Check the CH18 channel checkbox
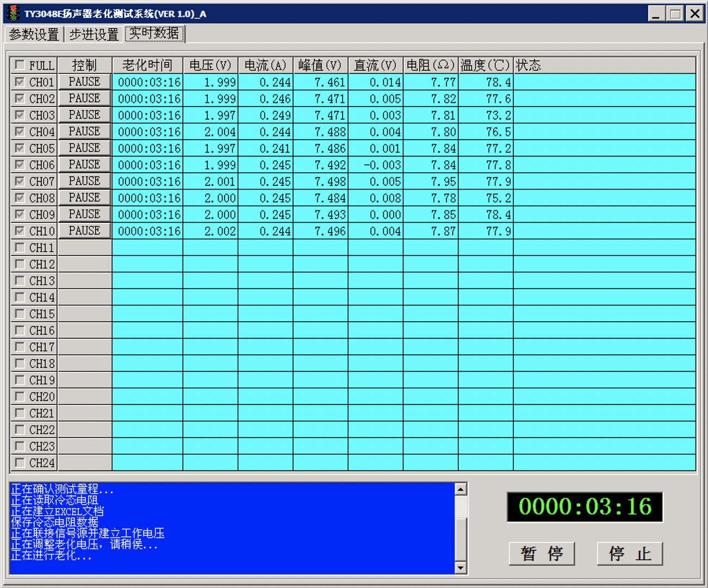 click(x=20, y=364)
